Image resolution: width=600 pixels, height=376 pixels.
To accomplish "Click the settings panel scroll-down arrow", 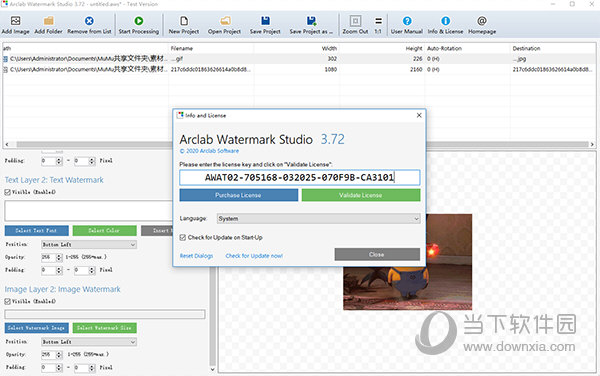I will [212, 369].
